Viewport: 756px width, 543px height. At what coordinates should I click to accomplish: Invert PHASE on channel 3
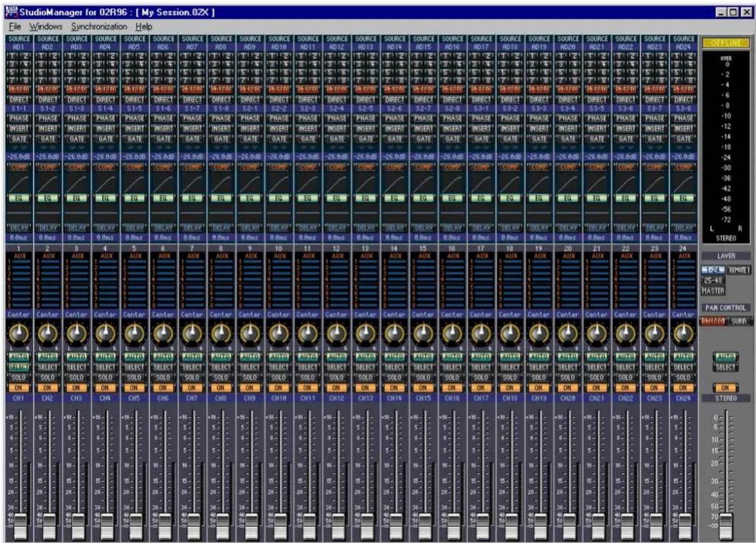tap(77, 118)
